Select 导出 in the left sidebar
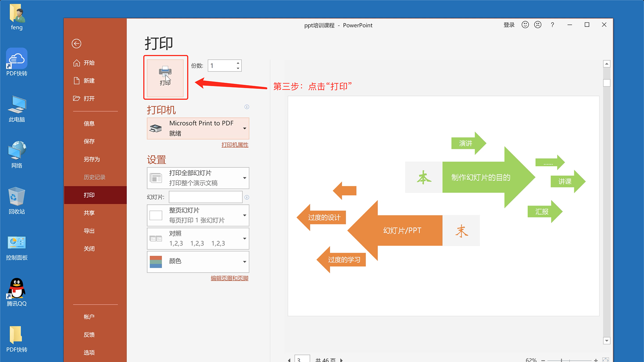Image resolution: width=644 pixels, height=362 pixels. 89,231
